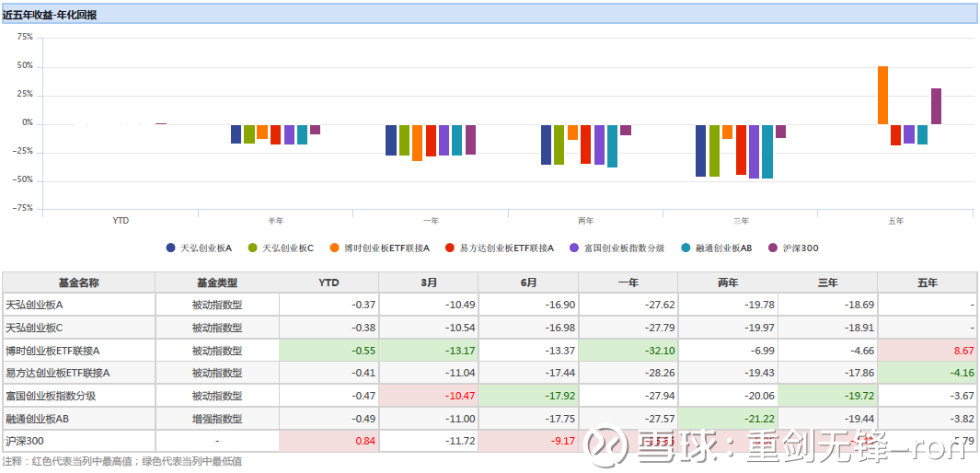Open the 天弘创业板C fund row name
Image resolution: width=980 pixels, height=473 pixels.
coord(34,328)
